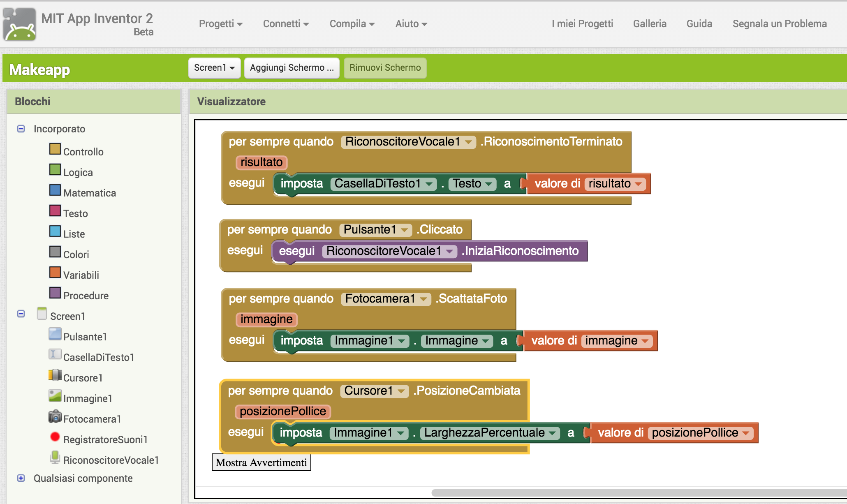Collapse the Incorporato tree section
This screenshot has height=504, width=847.
pos(21,129)
